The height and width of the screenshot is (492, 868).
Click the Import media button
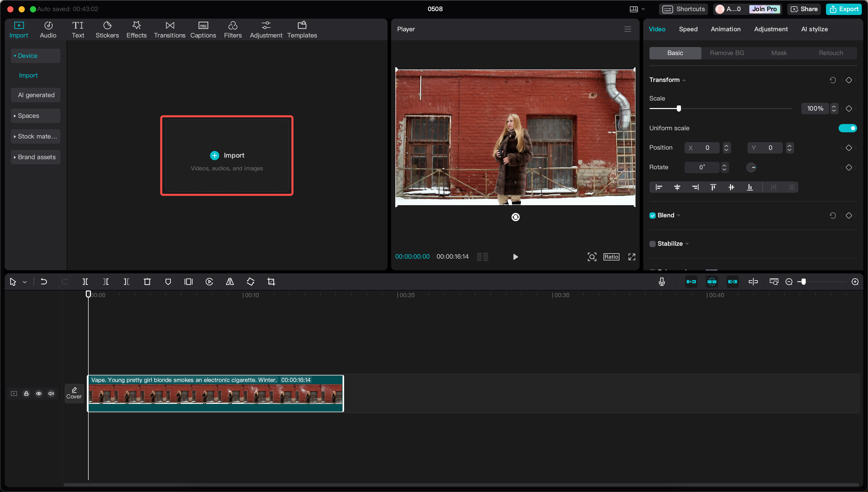coord(227,156)
